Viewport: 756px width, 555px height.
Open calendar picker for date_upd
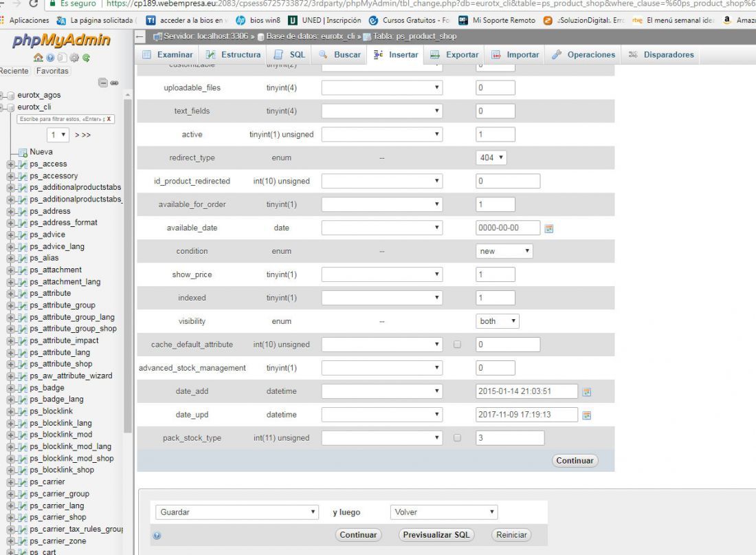[x=587, y=415]
